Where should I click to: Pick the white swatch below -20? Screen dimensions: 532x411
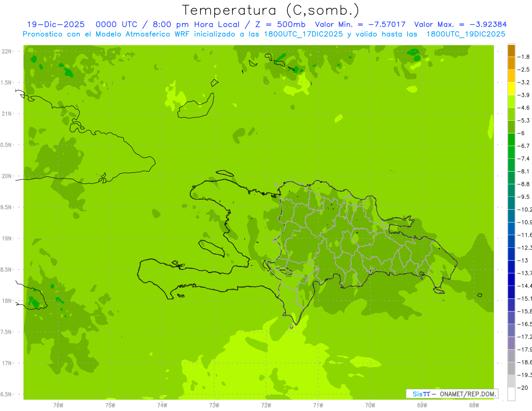511,394
